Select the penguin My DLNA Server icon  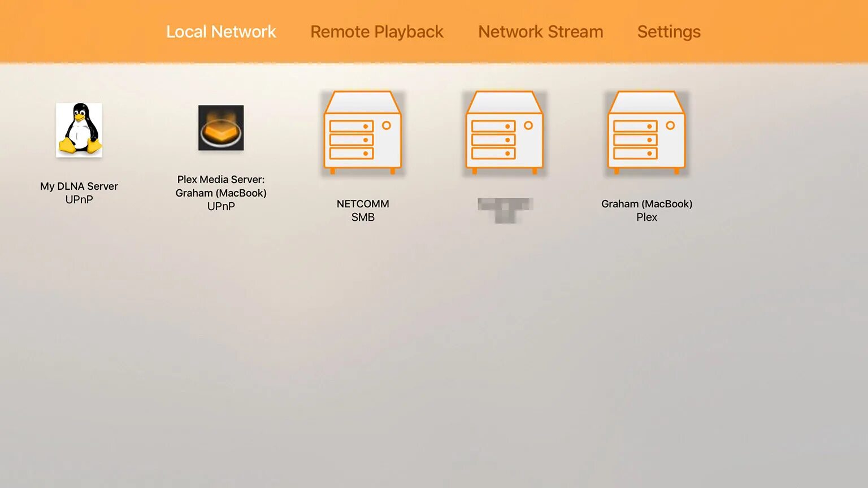[x=79, y=130]
